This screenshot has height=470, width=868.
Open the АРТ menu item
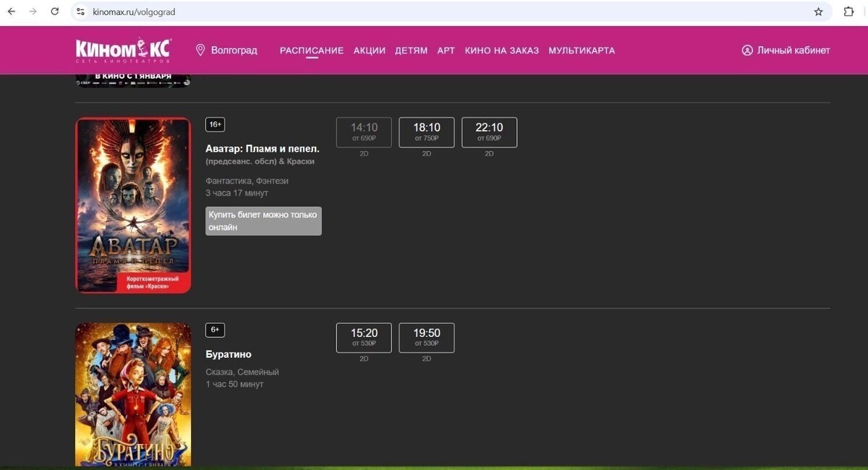[x=446, y=51]
